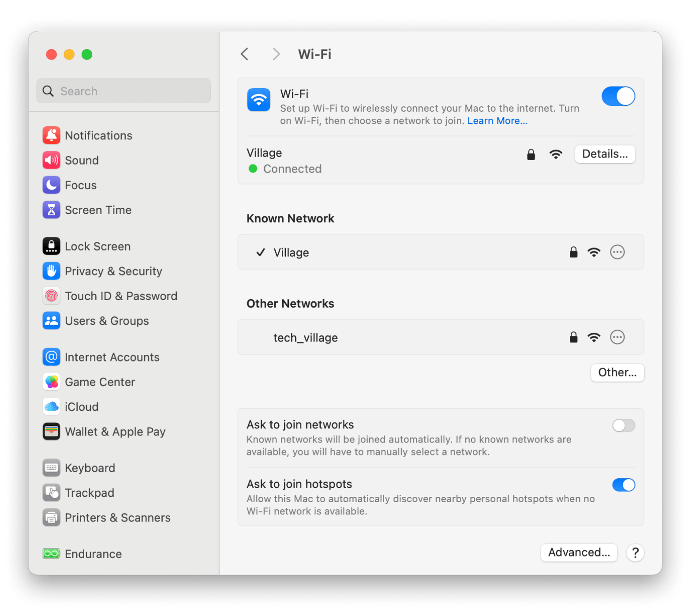Click the Wi-Fi signal icon beside tech_village
The width and height of the screenshot is (688, 616).
pos(594,337)
